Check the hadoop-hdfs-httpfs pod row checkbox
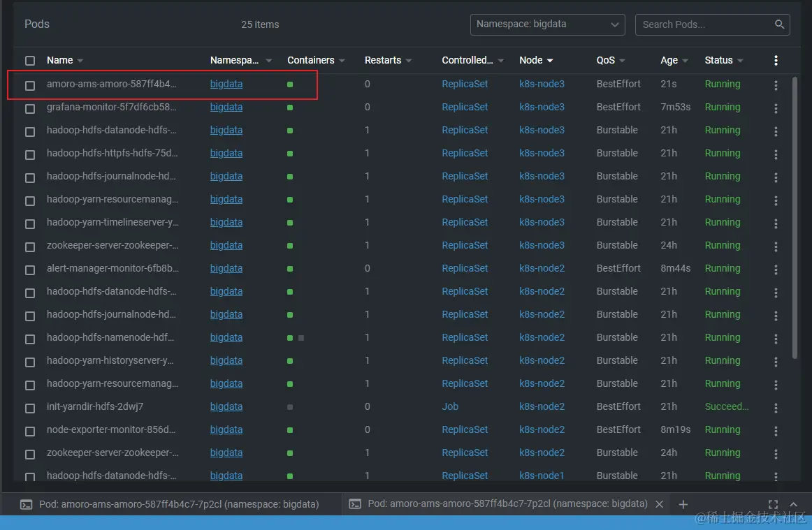 30,155
